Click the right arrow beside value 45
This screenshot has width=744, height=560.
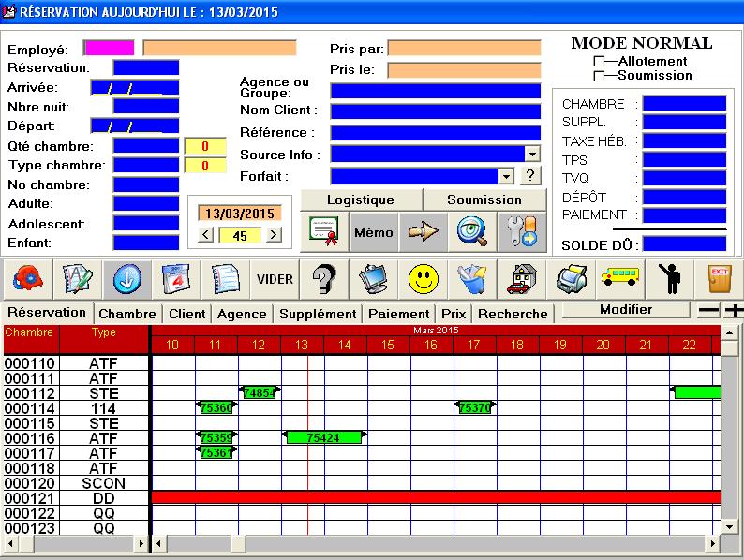click(x=274, y=236)
